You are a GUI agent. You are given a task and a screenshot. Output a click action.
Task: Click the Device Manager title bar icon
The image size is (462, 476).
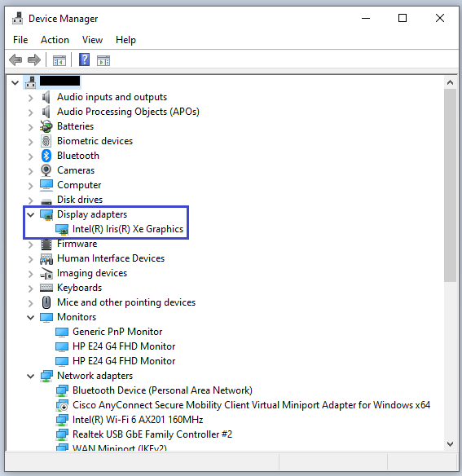(18, 19)
